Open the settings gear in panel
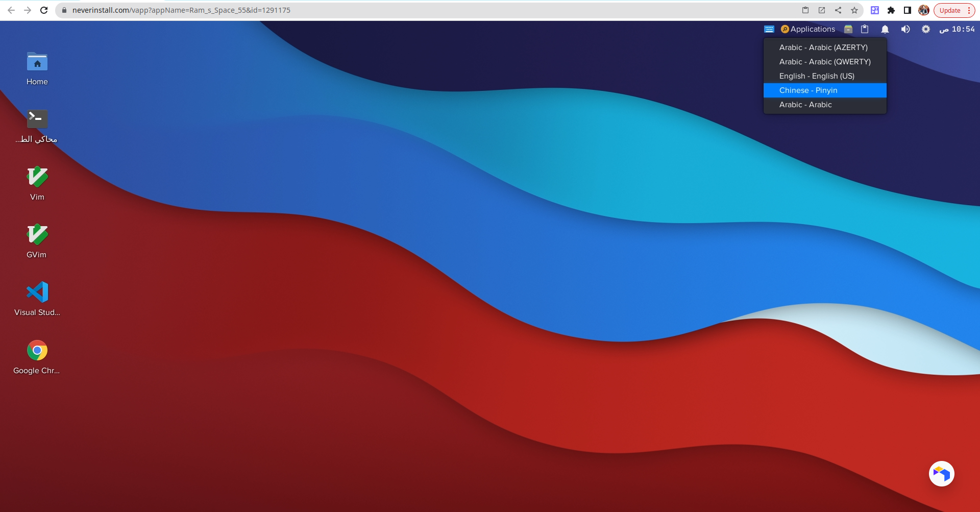 click(x=925, y=29)
